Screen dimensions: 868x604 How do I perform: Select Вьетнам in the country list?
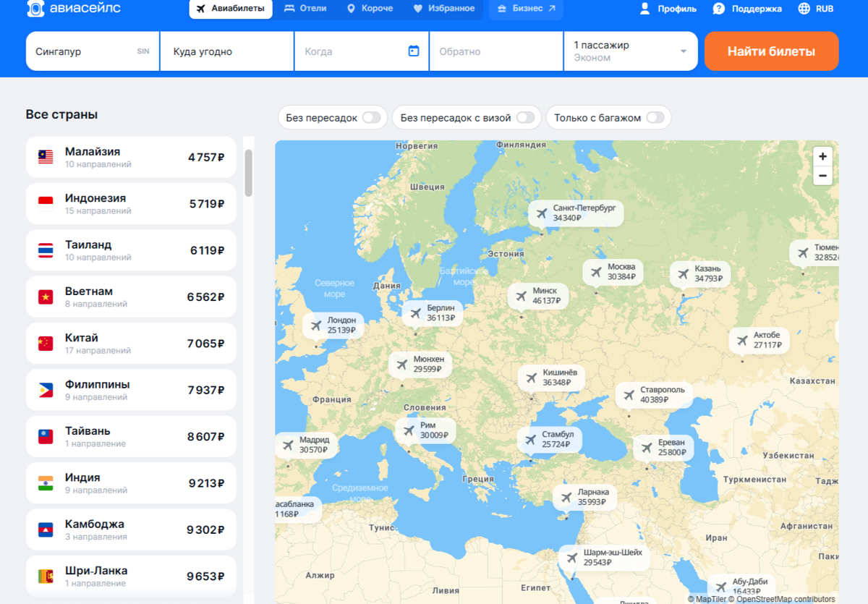pyautogui.click(x=131, y=297)
